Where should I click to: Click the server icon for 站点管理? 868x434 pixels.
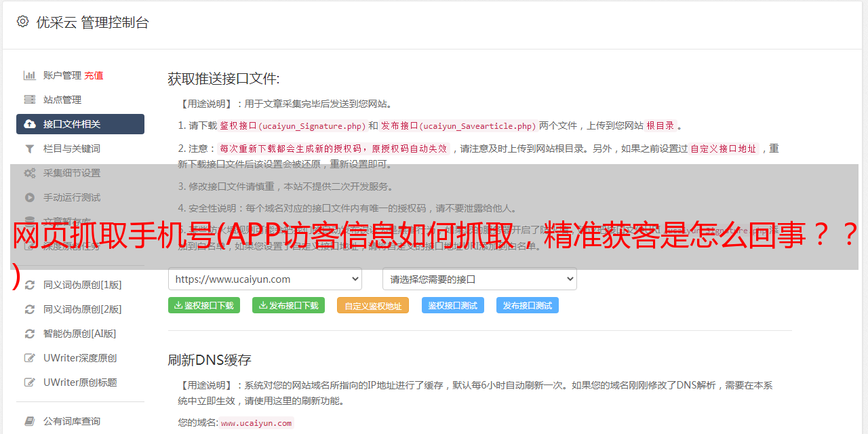[x=30, y=100]
